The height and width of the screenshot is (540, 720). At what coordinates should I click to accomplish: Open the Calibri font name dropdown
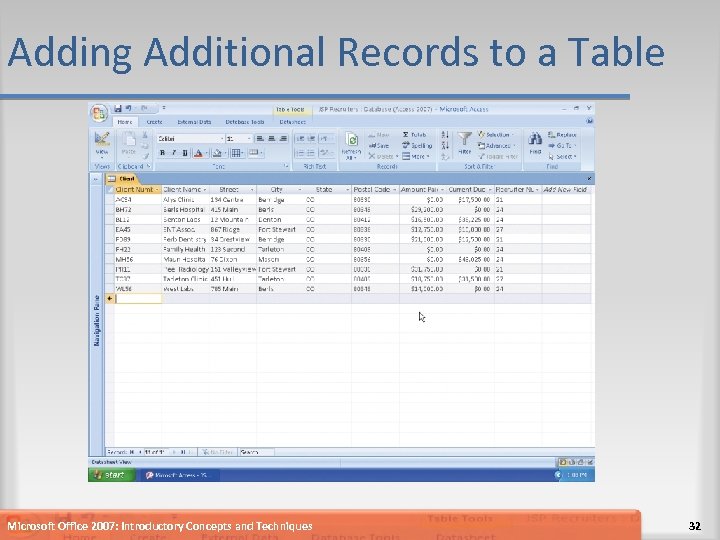(x=222, y=139)
